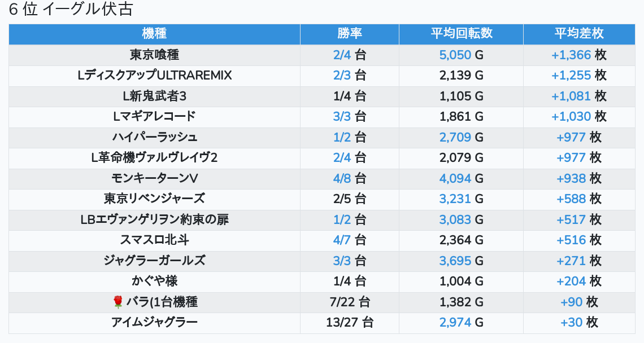The width and height of the screenshot is (644, 343).
Task: Click LディスクアップULTRAREMIX machine name
Action: pos(154,76)
